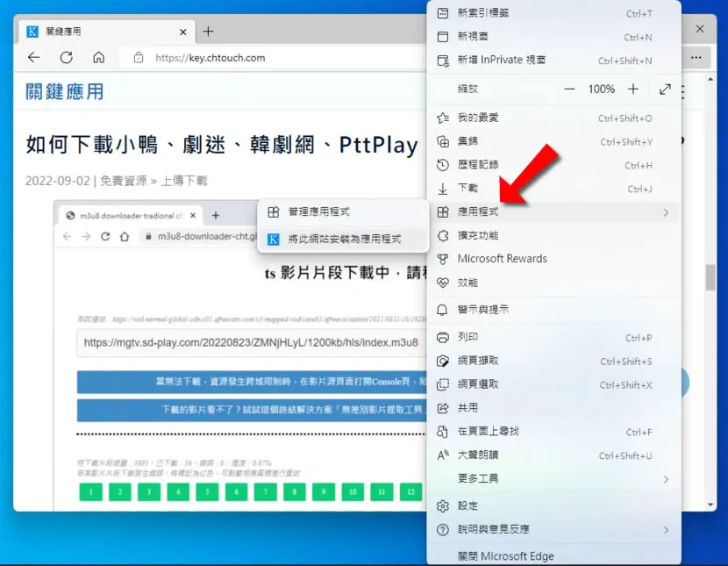The width and height of the screenshot is (728, 566).
Task: Open a new tab with plus button
Action: click(x=209, y=32)
